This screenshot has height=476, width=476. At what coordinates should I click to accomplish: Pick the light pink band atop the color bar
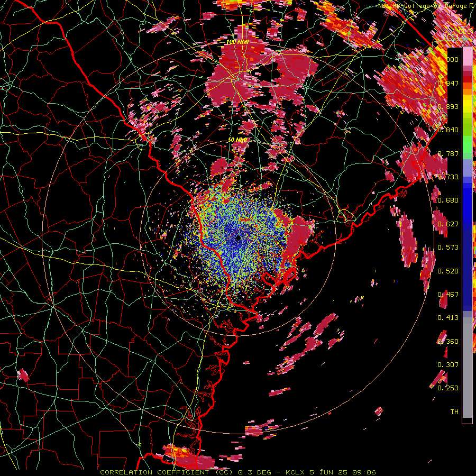click(467, 57)
